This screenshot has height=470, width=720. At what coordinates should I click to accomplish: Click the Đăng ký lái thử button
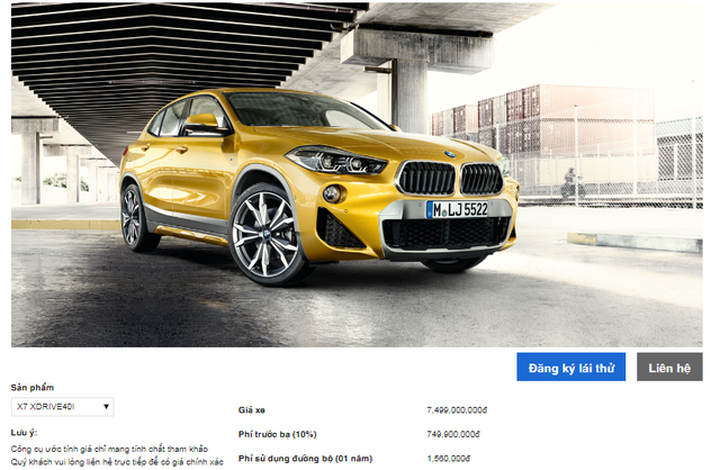tap(571, 367)
